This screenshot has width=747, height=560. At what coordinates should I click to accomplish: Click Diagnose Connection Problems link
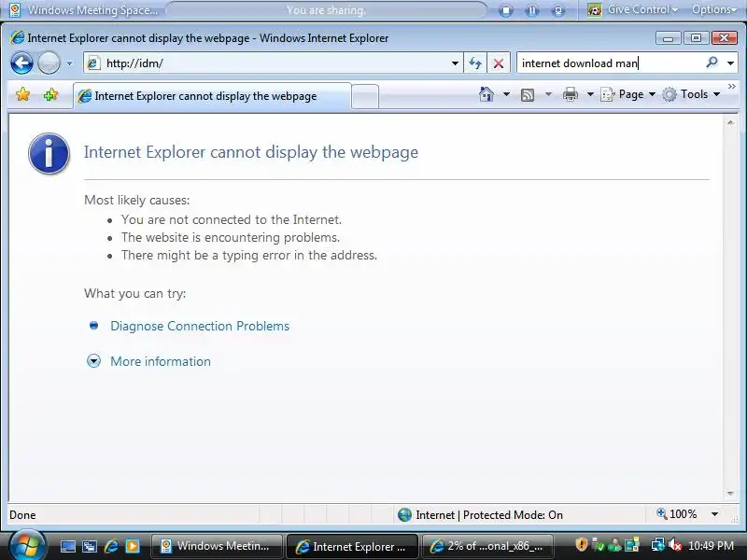point(200,326)
